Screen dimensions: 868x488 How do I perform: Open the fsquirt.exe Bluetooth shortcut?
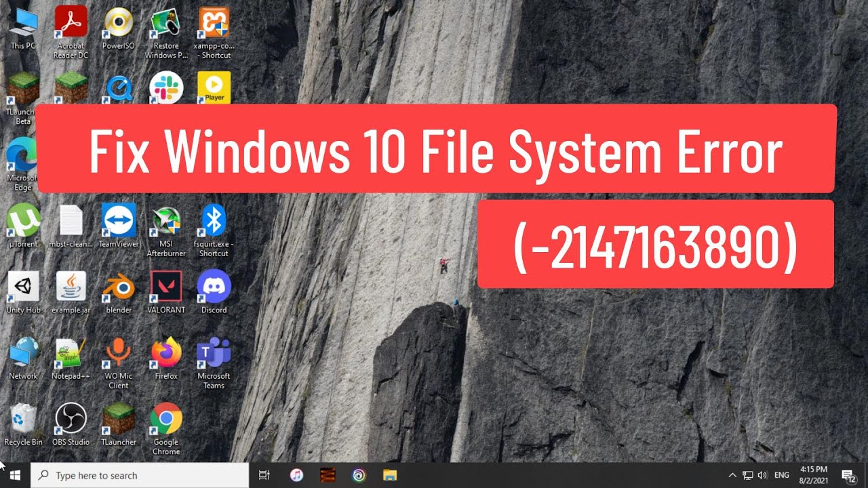click(214, 230)
